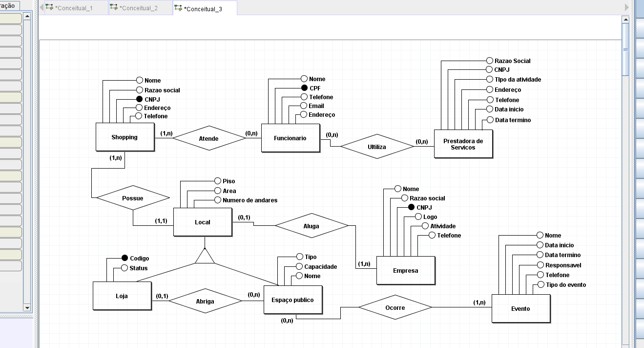Click the Ultiliza relationship diamond
The height and width of the screenshot is (348, 644).
pyautogui.click(x=377, y=146)
